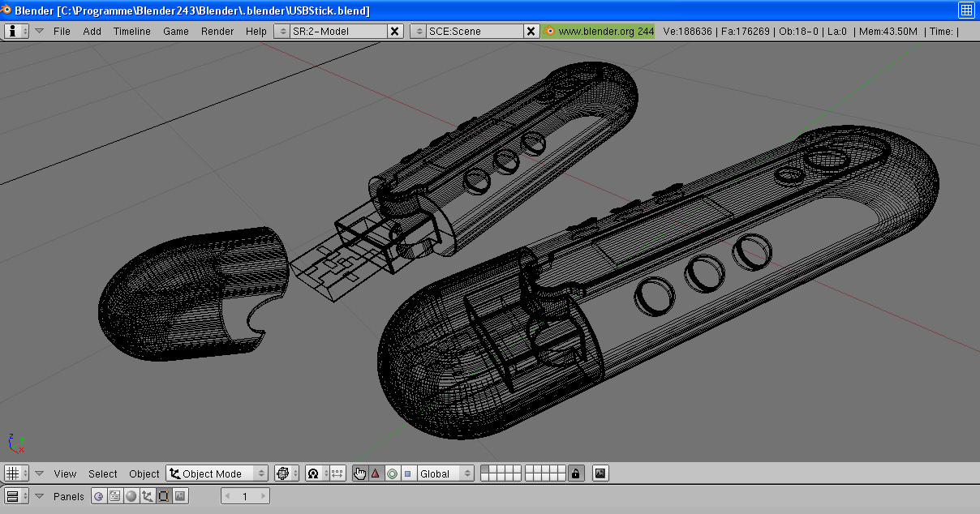980x514 pixels.
Task: Open the File menu
Action: (x=62, y=31)
